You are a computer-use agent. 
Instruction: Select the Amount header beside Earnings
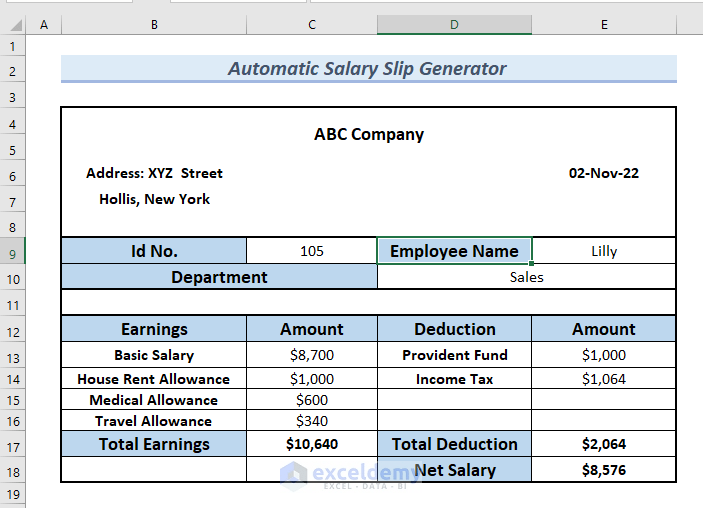point(312,329)
